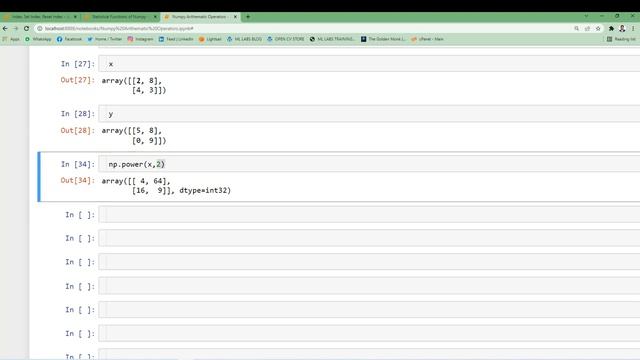Open the Chrome profile avatar
Viewport: 640px width, 360px height.
(622, 29)
